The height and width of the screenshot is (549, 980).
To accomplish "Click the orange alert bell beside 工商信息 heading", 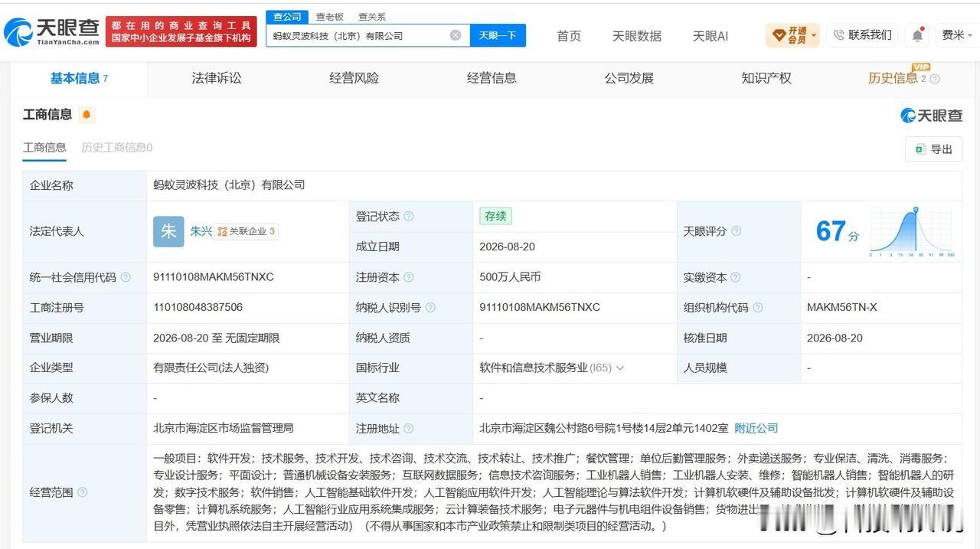I will [87, 115].
